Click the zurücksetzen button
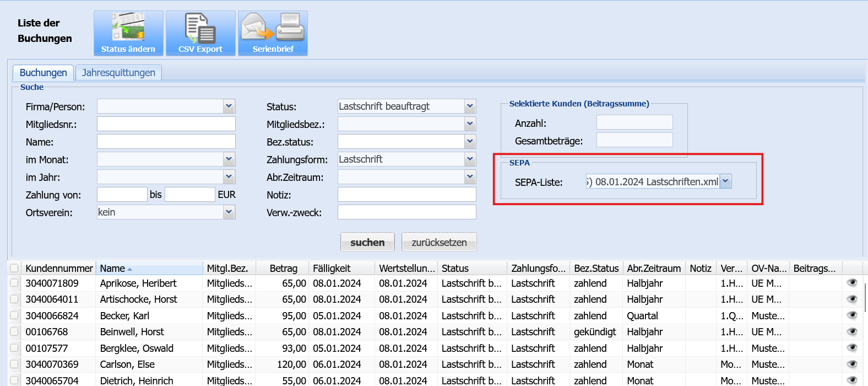 click(439, 242)
